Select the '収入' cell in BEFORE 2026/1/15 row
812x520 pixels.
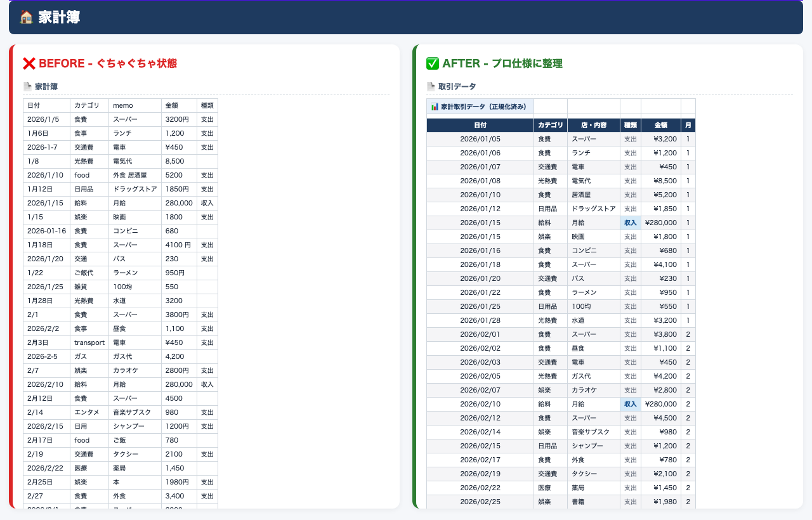coord(207,203)
